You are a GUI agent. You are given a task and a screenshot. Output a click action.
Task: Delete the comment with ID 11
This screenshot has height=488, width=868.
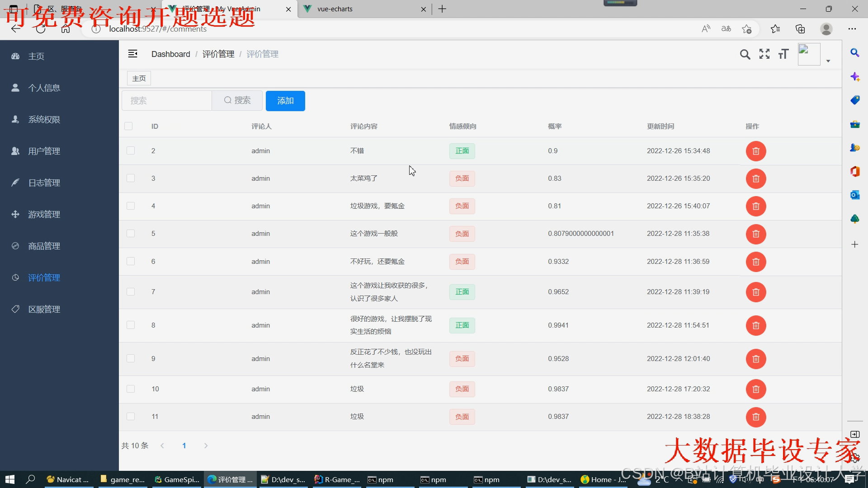(x=755, y=417)
